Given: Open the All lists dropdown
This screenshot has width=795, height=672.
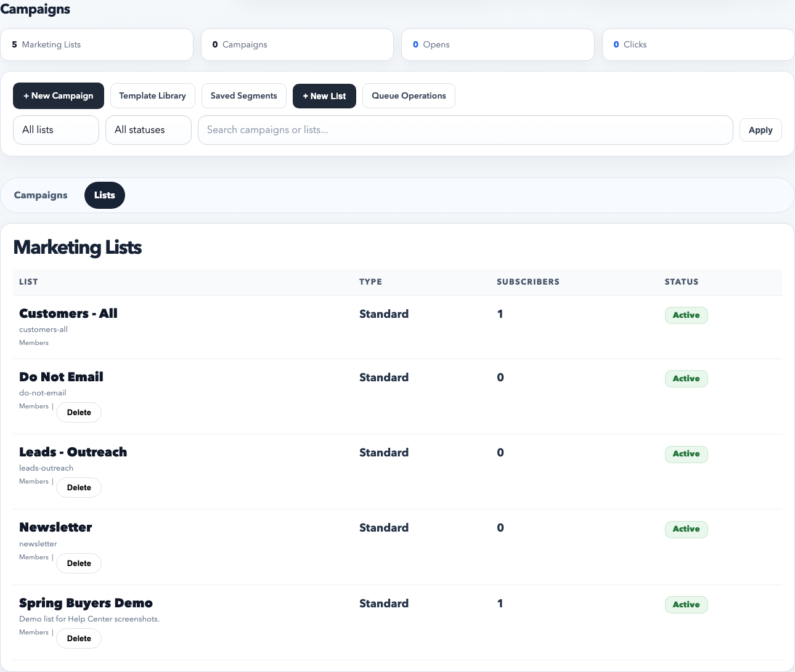Looking at the screenshot, I should [56, 130].
